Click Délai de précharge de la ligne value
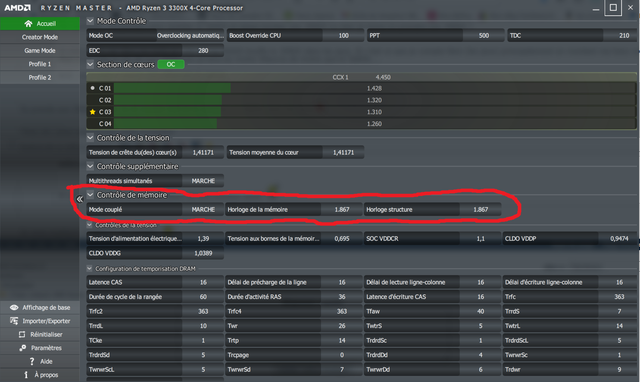Image resolution: width=640 pixels, height=382 pixels. pyautogui.click(x=342, y=282)
